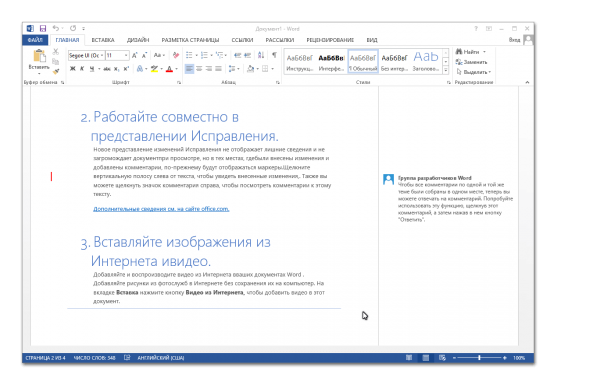This screenshot has height=385, width=600.
Task: Redo the previous action
Action: 73,28
